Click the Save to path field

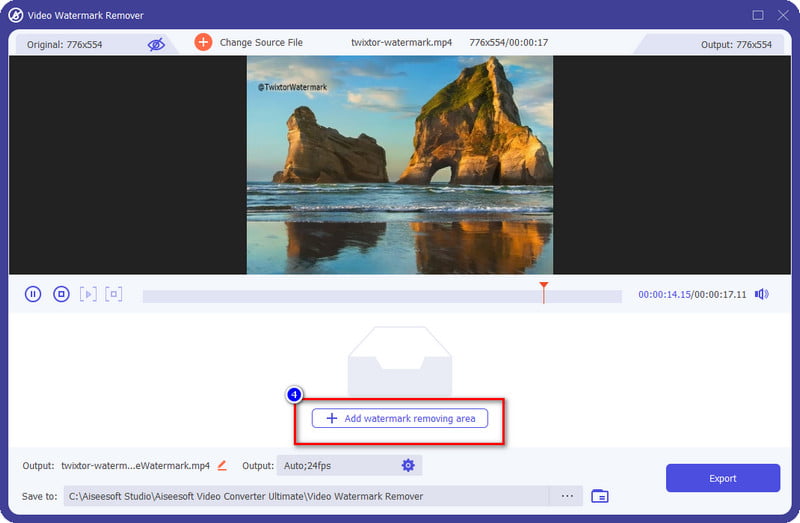point(305,496)
